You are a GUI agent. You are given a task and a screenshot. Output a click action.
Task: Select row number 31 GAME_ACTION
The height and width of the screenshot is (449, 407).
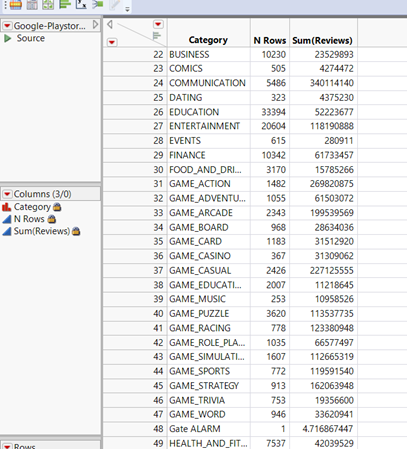tap(158, 184)
